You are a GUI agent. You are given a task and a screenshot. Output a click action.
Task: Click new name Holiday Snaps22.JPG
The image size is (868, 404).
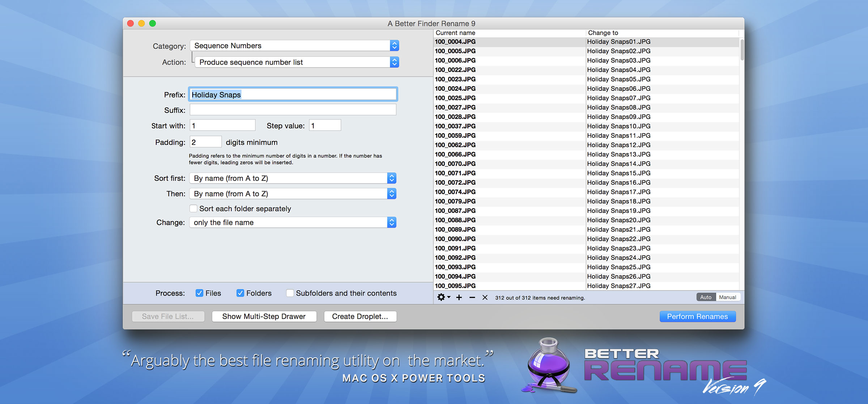pos(619,239)
